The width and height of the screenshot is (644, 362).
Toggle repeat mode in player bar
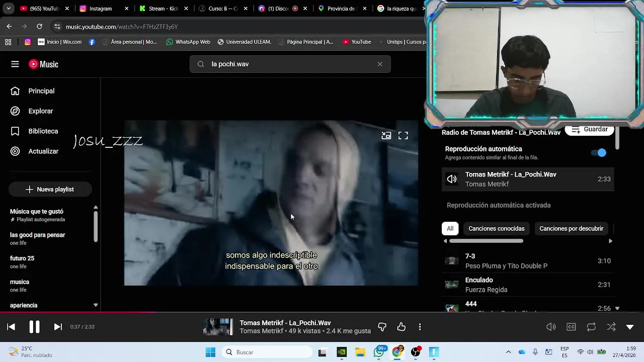point(591,327)
